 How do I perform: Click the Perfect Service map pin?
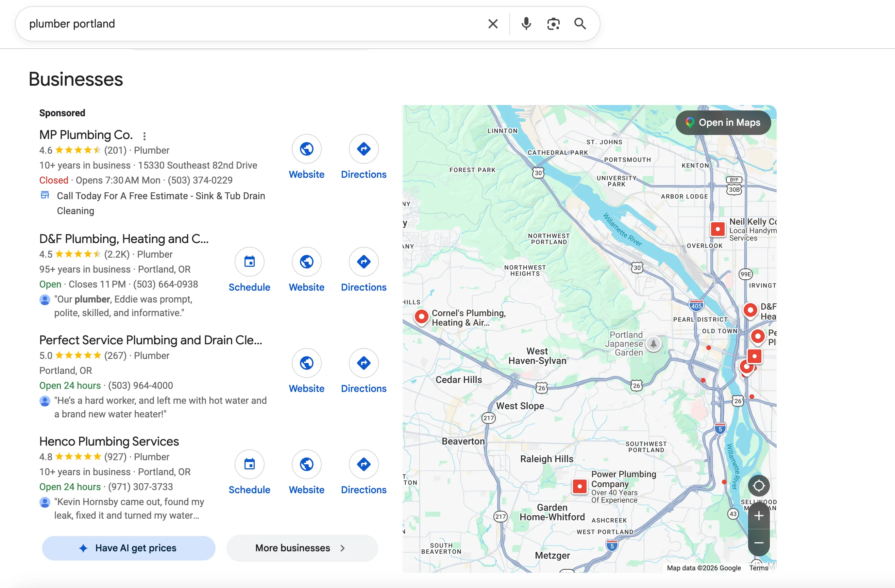758,336
